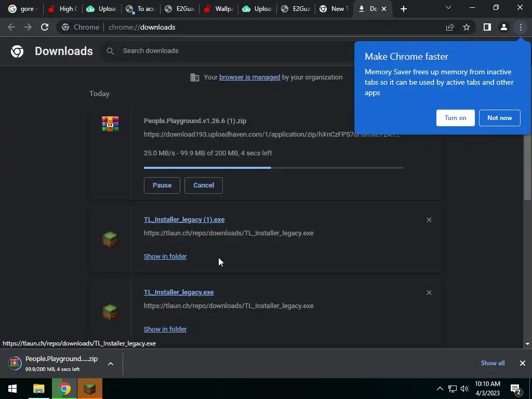Viewport: 532px width, 399px height.
Task: Click the zip icon in download shelf
Action: 15,363
